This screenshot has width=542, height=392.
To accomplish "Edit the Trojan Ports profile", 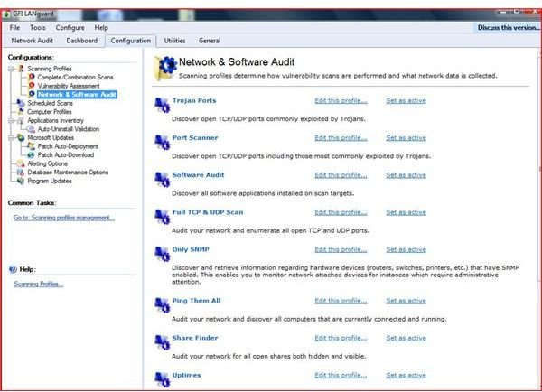I will (341, 100).
